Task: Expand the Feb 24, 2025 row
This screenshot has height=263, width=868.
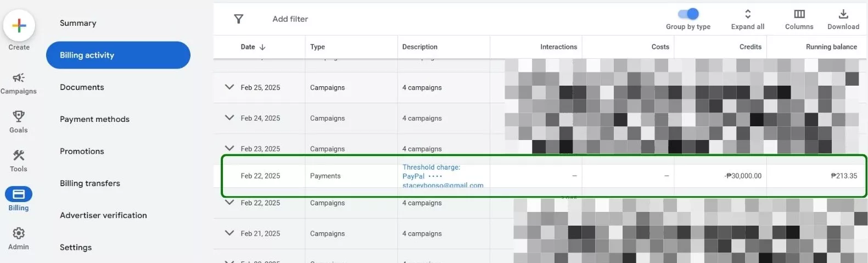Action: coord(229,118)
